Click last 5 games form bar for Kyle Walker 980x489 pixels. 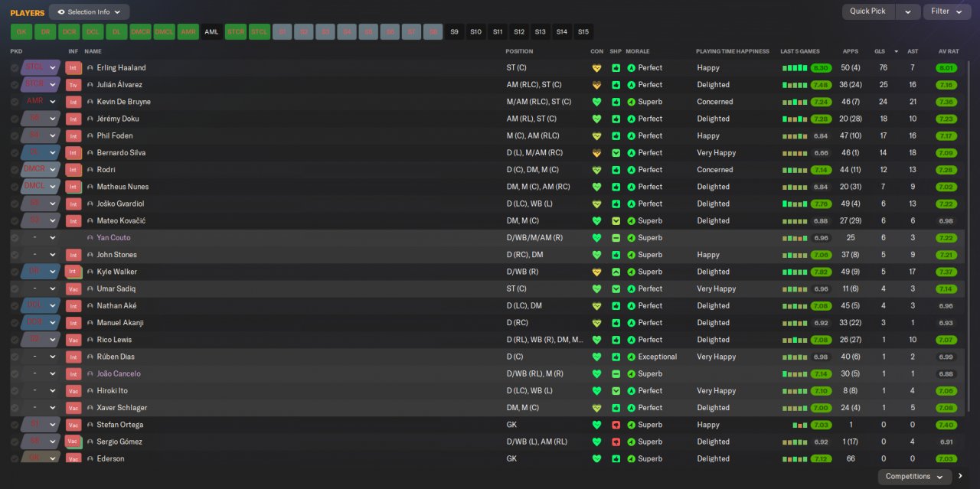click(795, 272)
